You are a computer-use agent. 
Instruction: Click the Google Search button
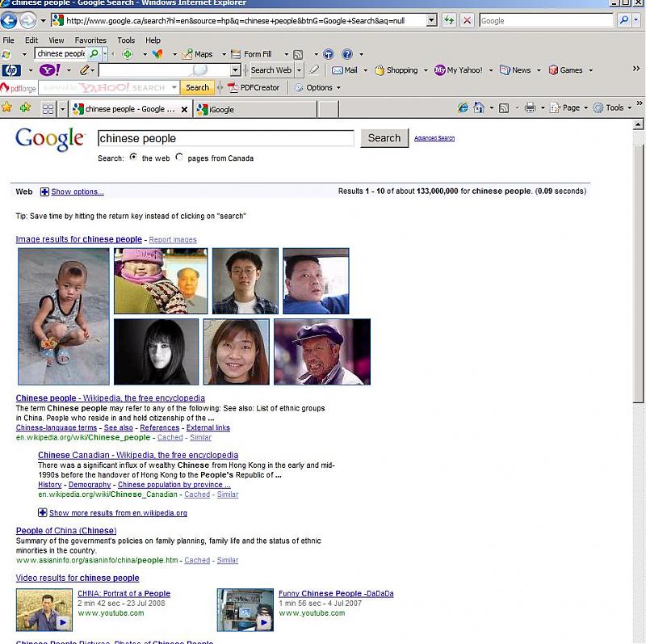[x=384, y=138]
